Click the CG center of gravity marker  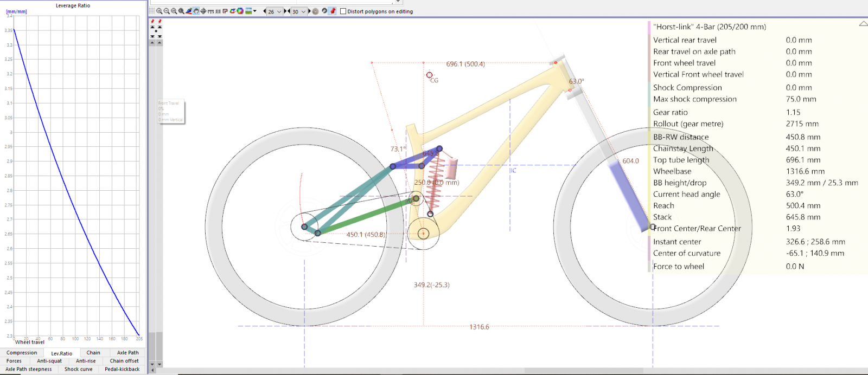[429, 75]
